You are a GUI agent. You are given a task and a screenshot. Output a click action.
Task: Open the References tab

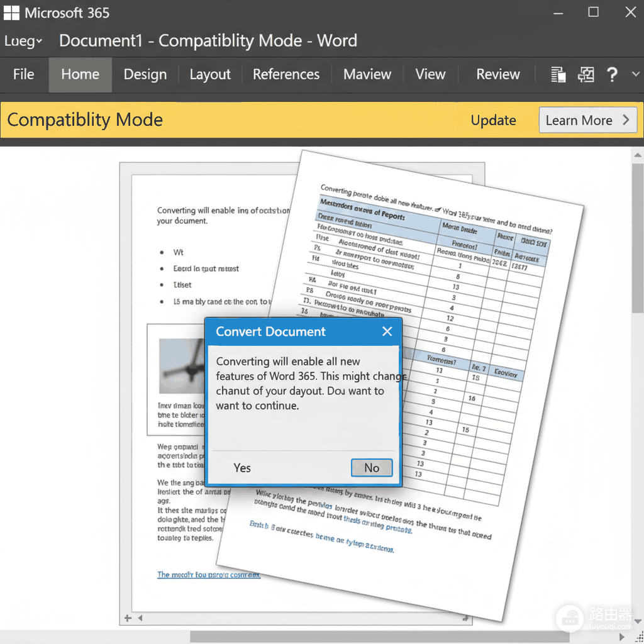pyautogui.click(x=286, y=74)
